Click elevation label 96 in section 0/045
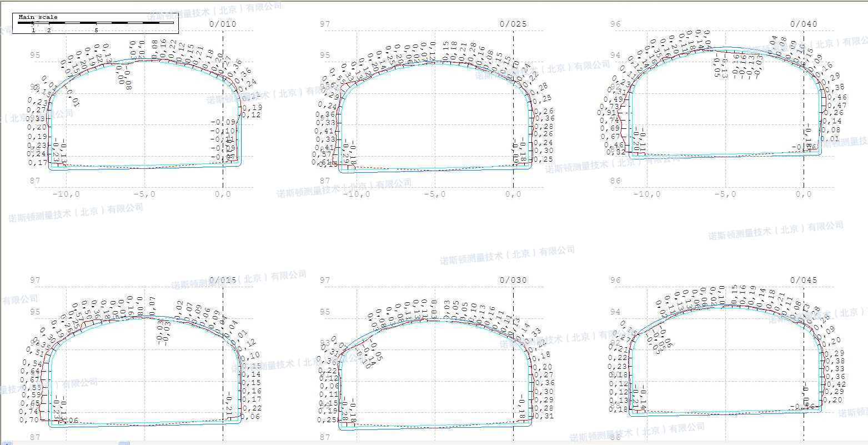 click(x=615, y=280)
